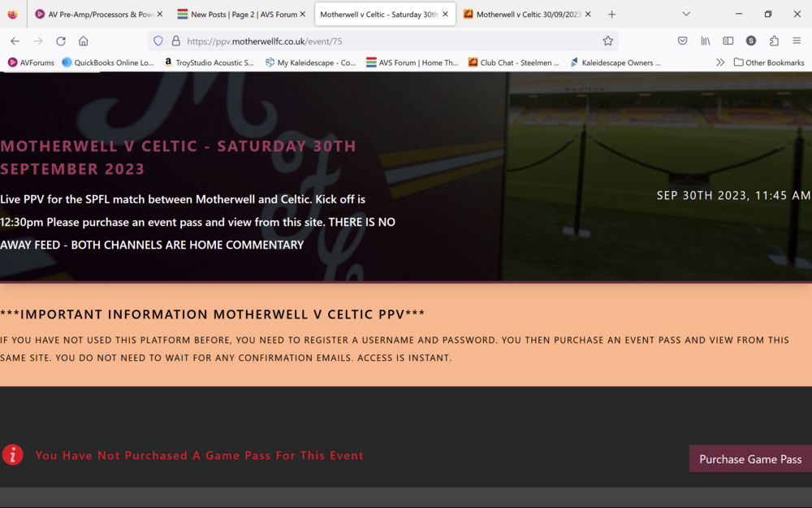The width and height of the screenshot is (812, 508).
Task: Click the forward navigation arrow
Action: click(38, 41)
